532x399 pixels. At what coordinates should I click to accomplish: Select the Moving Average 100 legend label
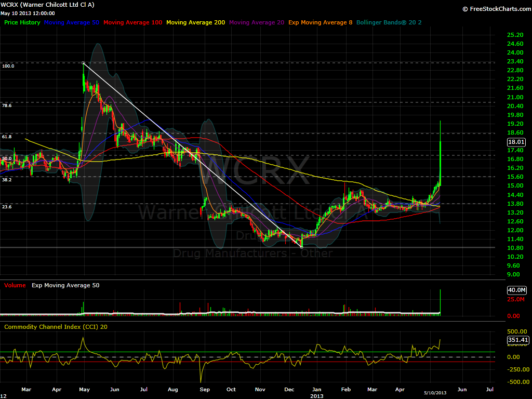coord(132,22)
